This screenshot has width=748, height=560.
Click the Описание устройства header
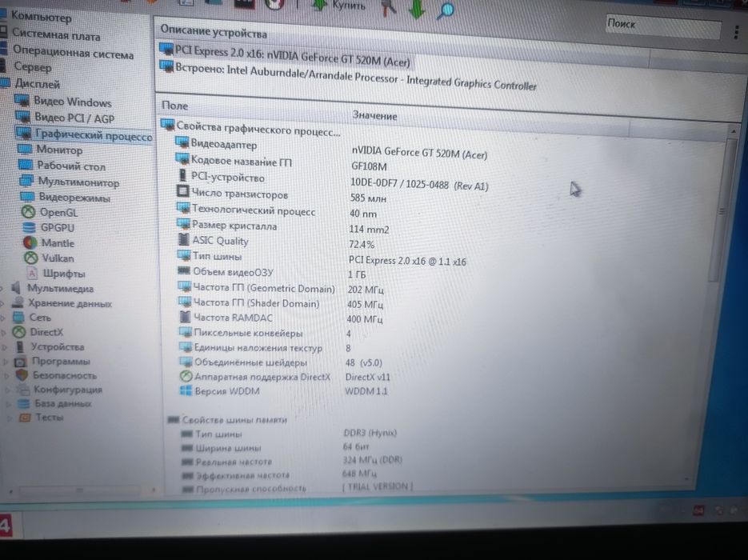(x=214, y=31)
